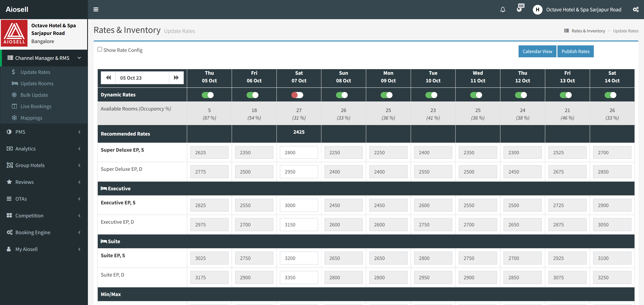Screen dimensions: 644x305
Task: Click the bed icon in Suite header
Action: 104,241
